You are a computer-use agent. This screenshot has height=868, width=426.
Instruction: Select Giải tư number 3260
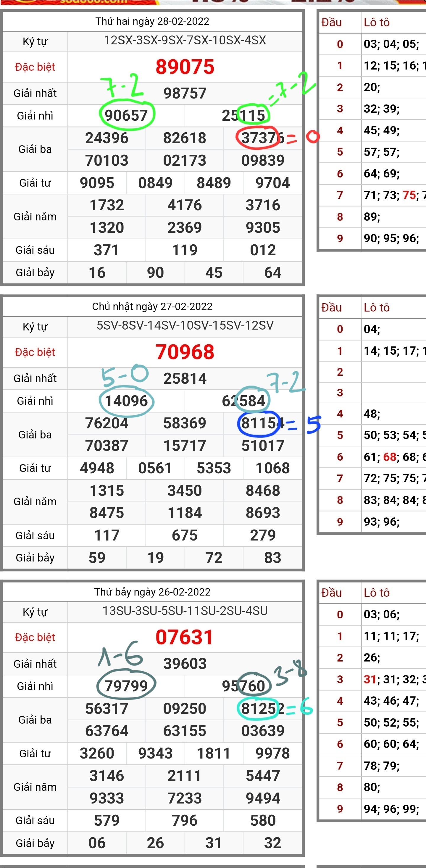(97, 754)
